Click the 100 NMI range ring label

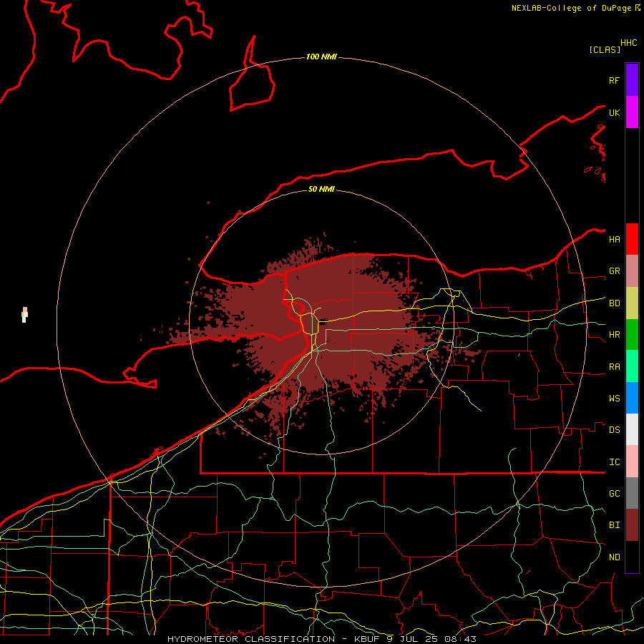(x=321, y=57)
